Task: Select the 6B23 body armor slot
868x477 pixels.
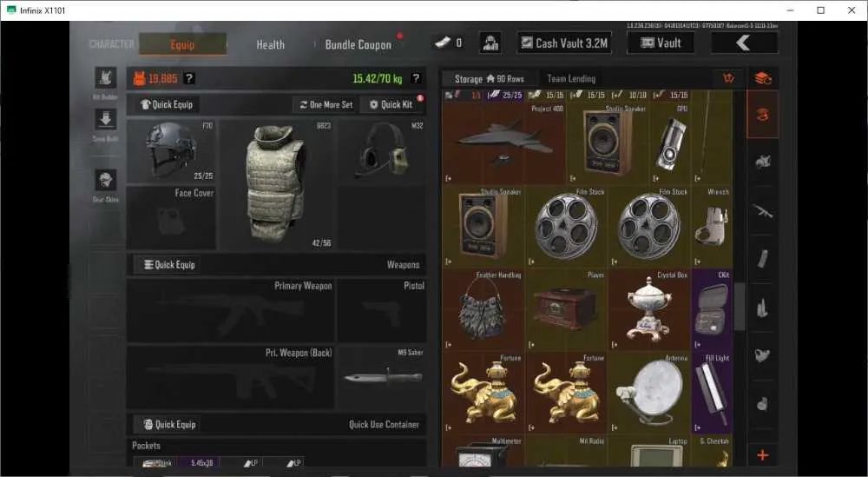Action: (x=277, y=186)
